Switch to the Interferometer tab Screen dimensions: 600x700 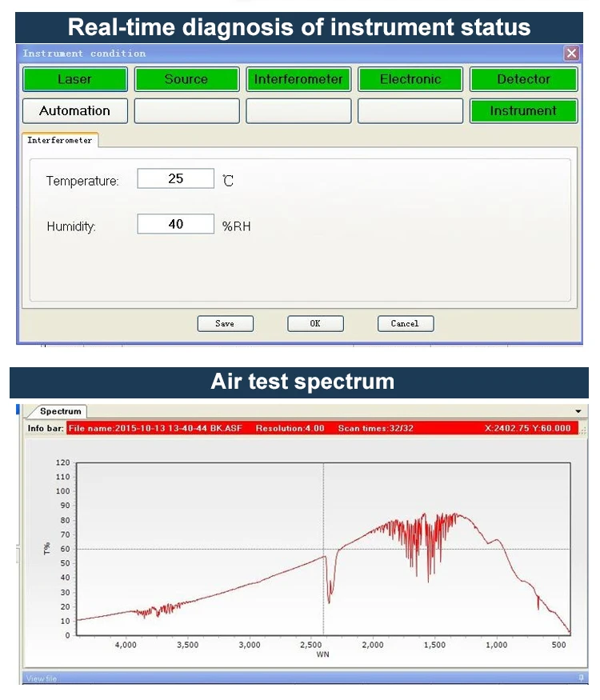click(x=60, y=140)
